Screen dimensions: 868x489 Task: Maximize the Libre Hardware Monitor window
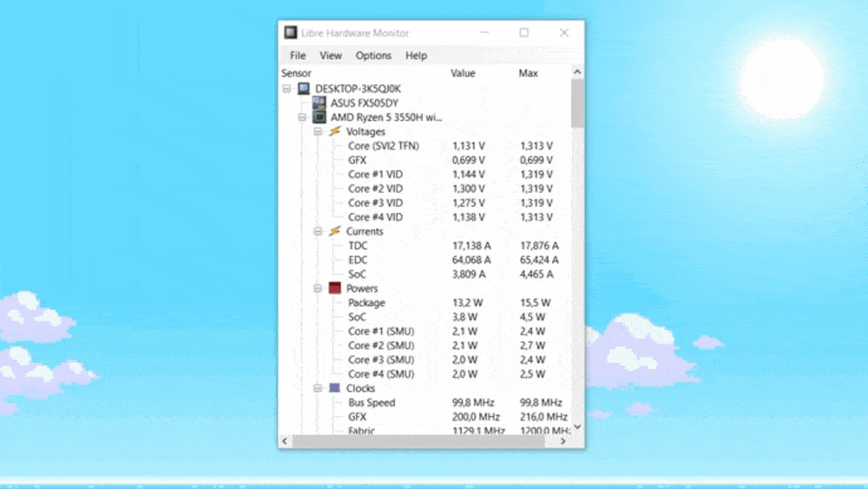[x=523, y=33]
